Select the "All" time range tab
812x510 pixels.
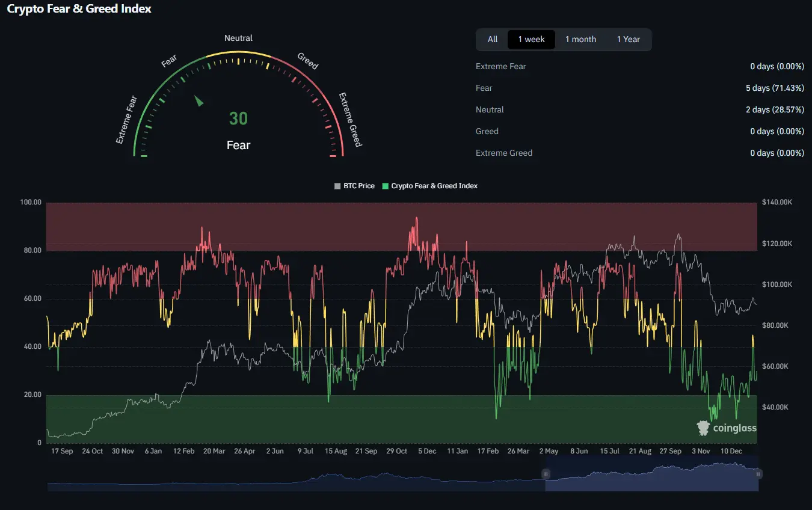(492, 39)
